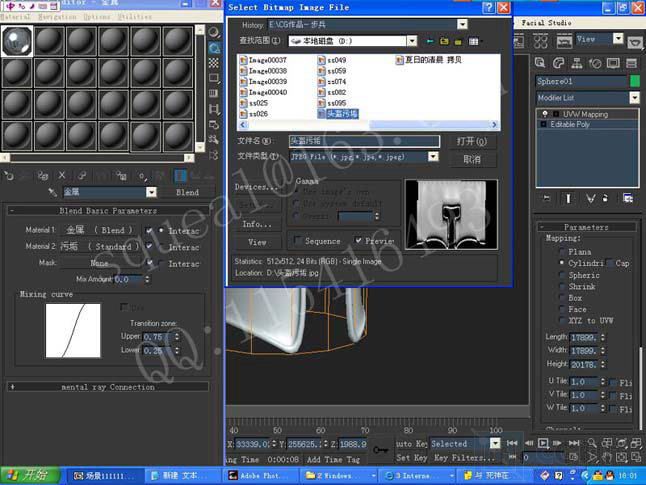Pick material from object with eyedropper icon

pos(52,192)
